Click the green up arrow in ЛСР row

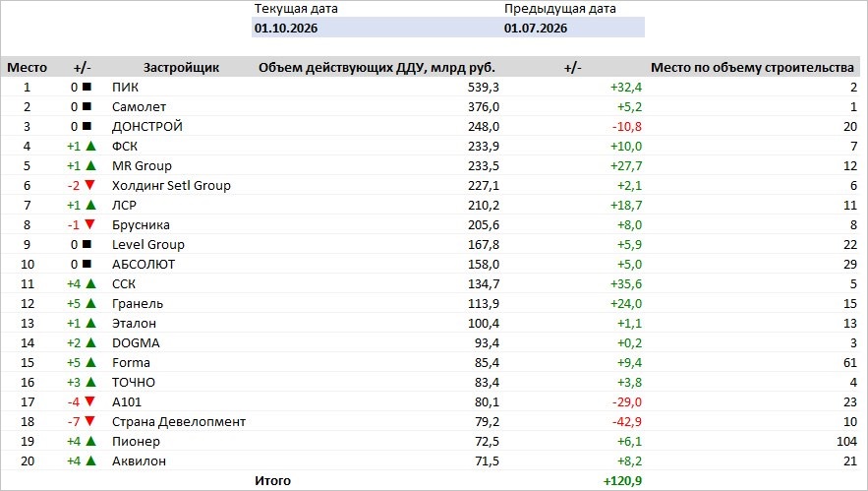[x=90, y=205]
